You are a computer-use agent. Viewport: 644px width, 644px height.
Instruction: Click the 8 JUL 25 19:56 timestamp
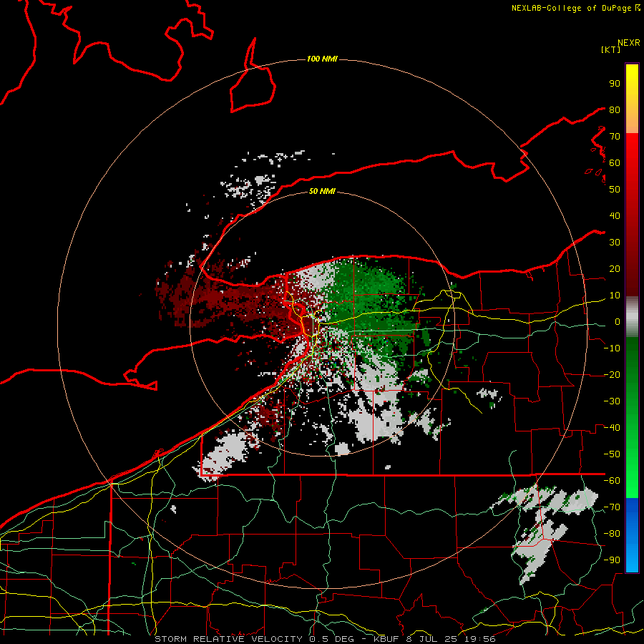(452, 639)
